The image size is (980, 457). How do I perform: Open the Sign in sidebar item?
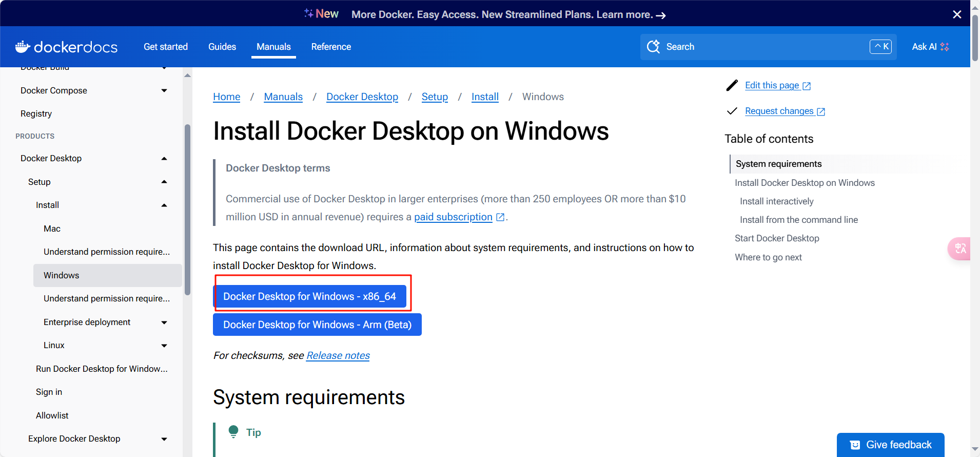(49, 392)
